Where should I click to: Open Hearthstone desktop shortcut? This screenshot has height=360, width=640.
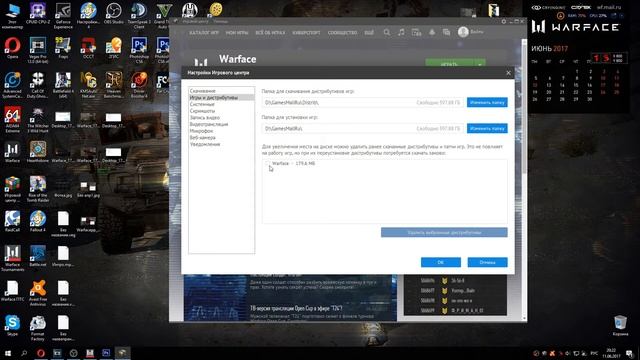click(x=38, y=152)
